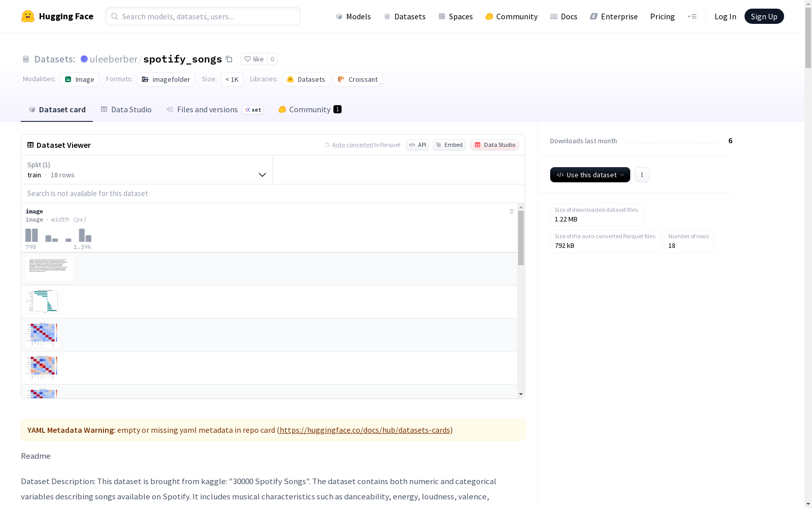Click the Croissant library tag

(x=358, y=79)
